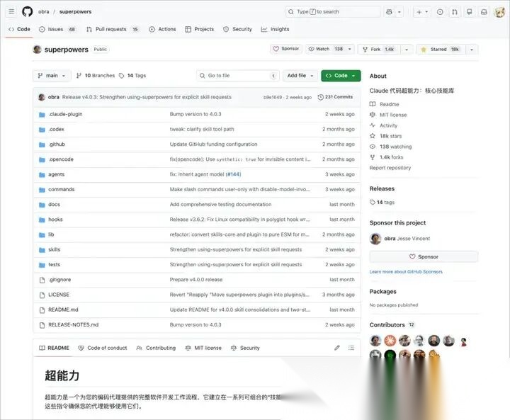This screenshot has width=510, height=420.
Task: Click the obra avatar next to repo name
Action: click(38, 50)
